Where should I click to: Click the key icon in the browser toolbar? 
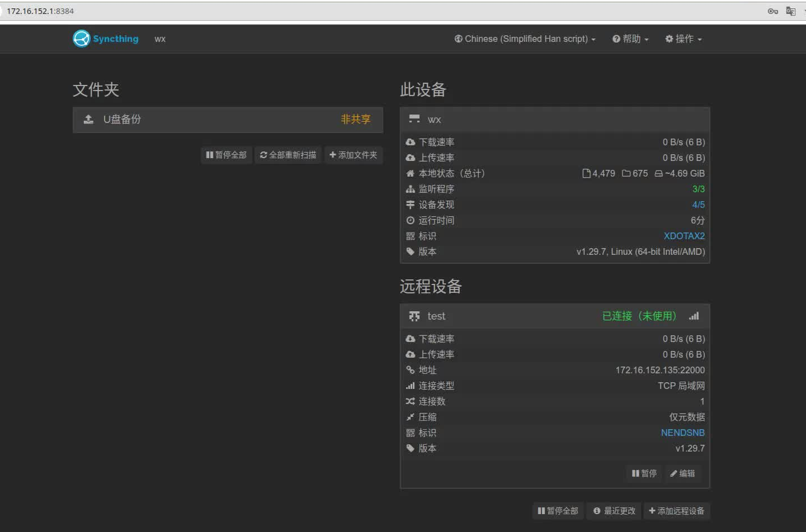[x=773, y=11]
